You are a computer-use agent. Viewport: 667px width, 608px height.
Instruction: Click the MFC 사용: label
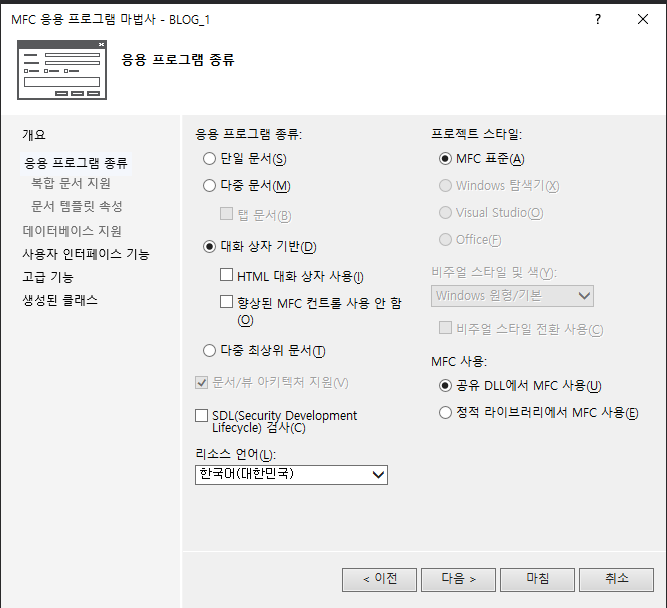[x=459, y=362]
